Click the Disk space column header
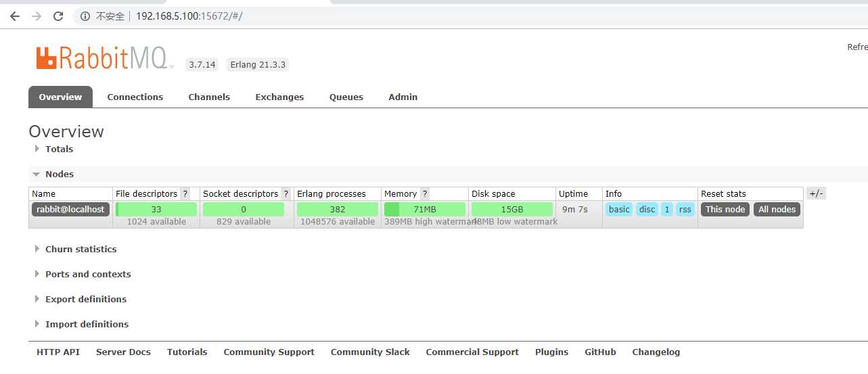 point(493,193)
